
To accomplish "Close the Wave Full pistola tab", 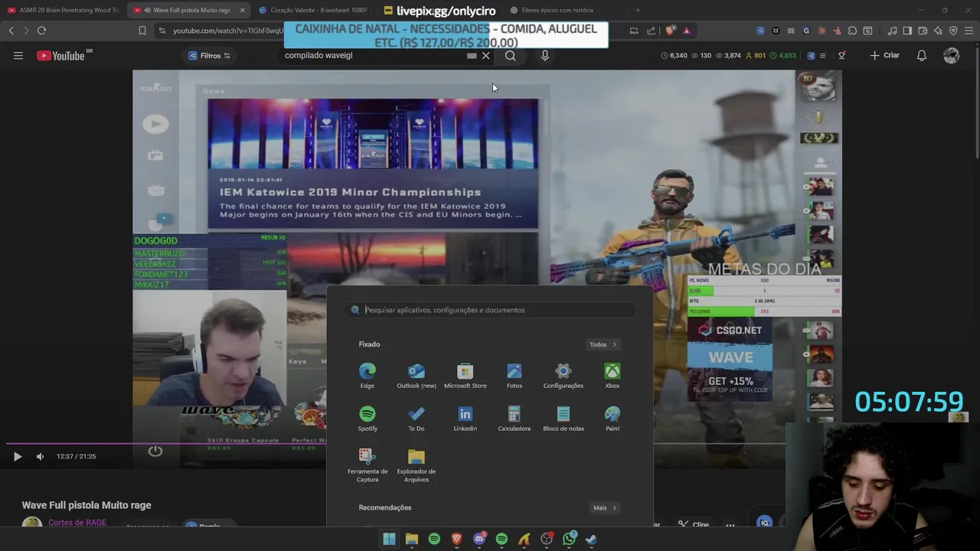I will pyautogui.click(x=242, y=10).
